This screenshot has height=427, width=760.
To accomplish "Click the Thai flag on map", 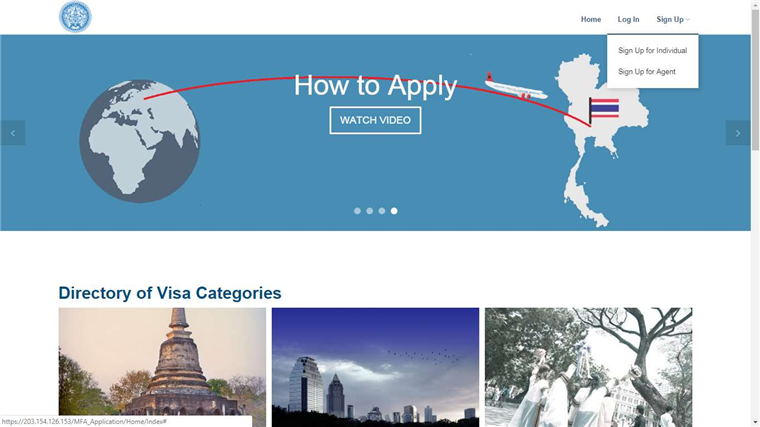I will coord(604,110).
